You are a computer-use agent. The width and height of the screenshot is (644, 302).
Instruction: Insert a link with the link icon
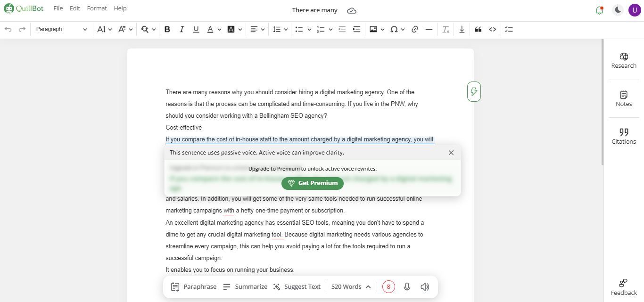pyautogui.click(x=415, y=29)
